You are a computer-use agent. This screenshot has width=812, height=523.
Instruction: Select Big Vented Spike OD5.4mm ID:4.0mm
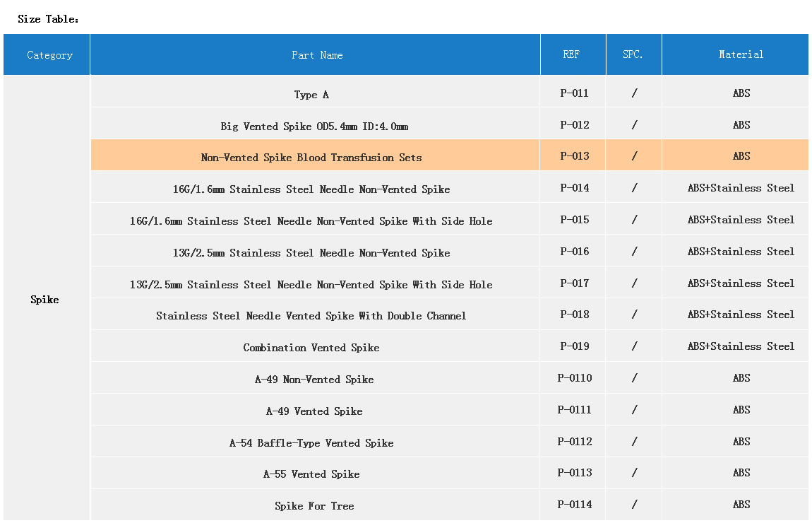point(314,127)
